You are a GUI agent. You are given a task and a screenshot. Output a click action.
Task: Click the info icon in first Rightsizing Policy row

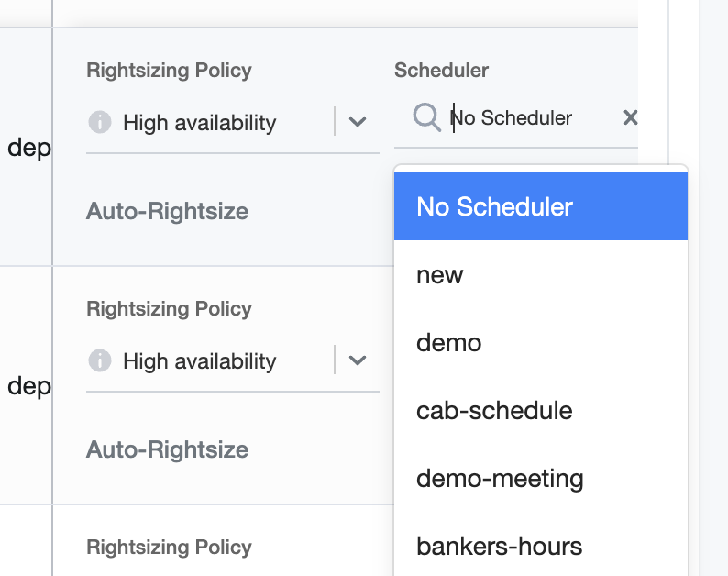point(99,122)
